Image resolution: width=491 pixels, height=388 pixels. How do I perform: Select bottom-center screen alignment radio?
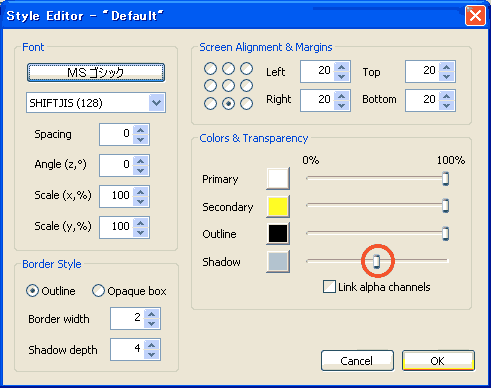228,104
